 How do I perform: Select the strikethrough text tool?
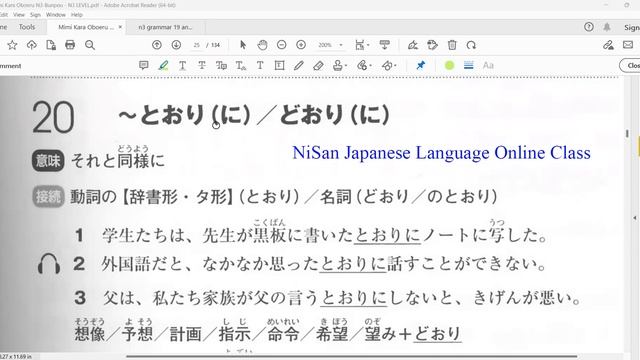click(x=202, y=65)
